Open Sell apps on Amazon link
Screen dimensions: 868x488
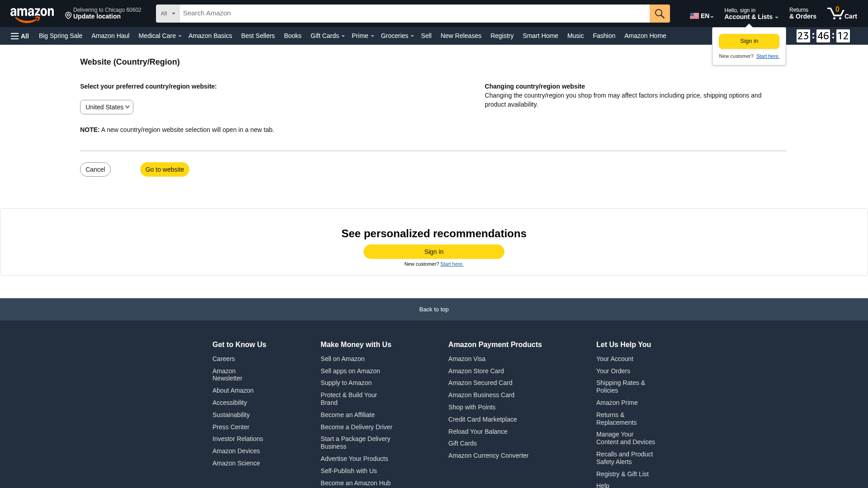[350, 371]
